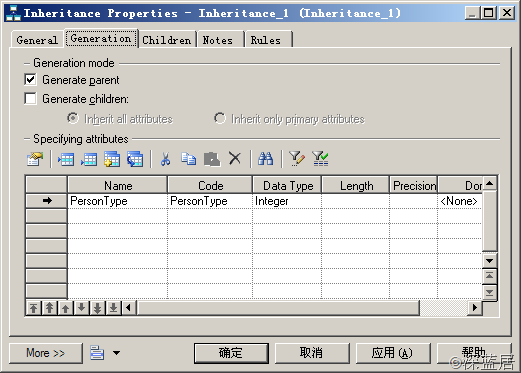521x373 pixels.
Task: Maximize the Inheritance Properties window
Action: click(489, 13)
